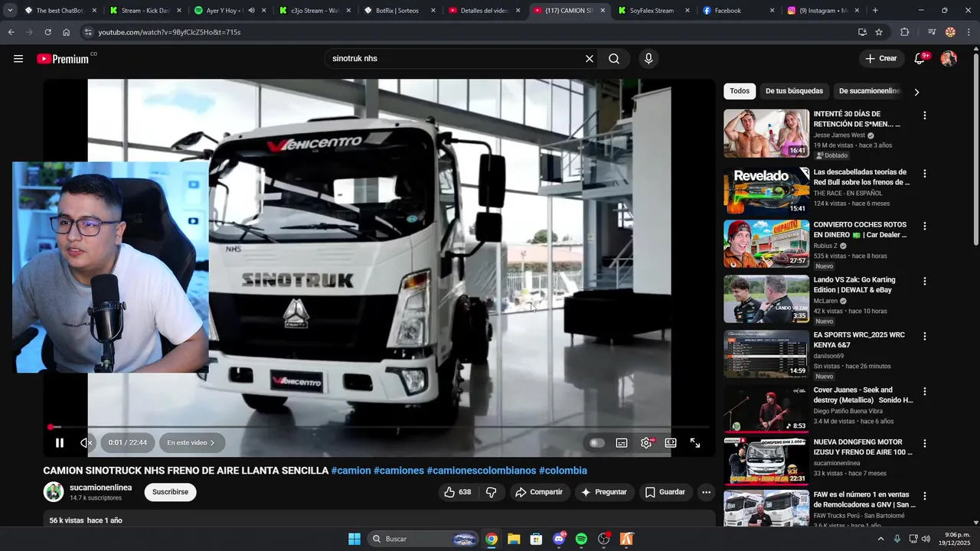980x551 pixels.
Task: Open the 'CONVIERTO COCHES ROTOS' thumbnail
Action: pos(766,243)
